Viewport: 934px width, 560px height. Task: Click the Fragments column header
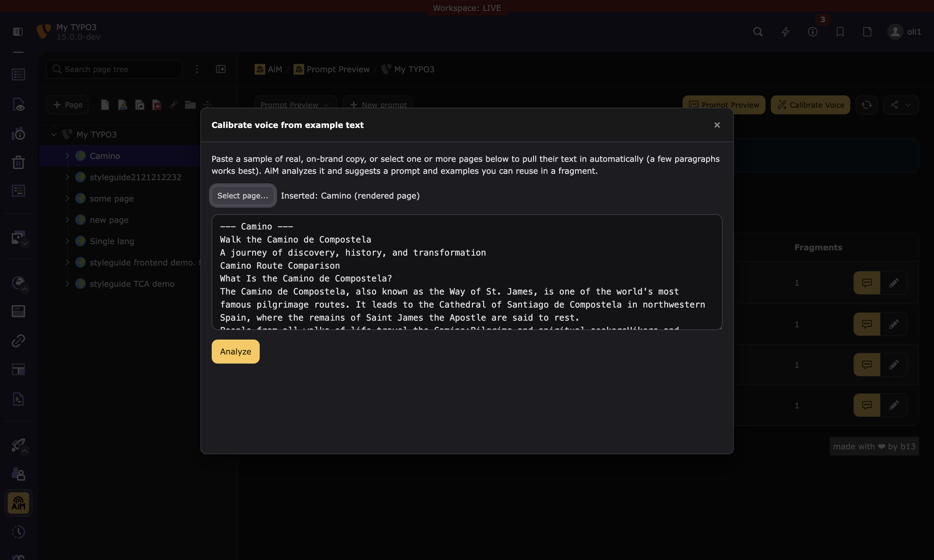(818, 247)
